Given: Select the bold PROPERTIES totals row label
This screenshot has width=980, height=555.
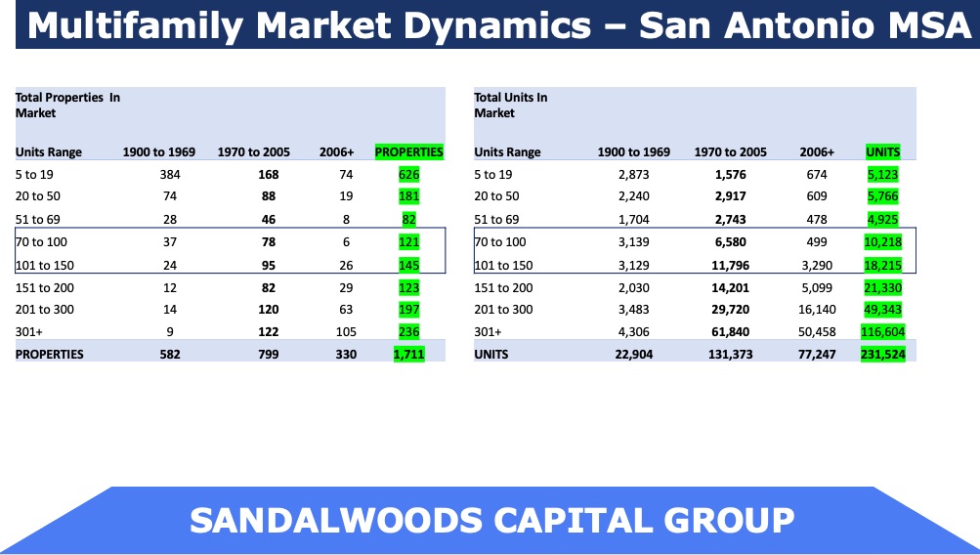Looking at the screenshot, I should [x=50, y=354].
